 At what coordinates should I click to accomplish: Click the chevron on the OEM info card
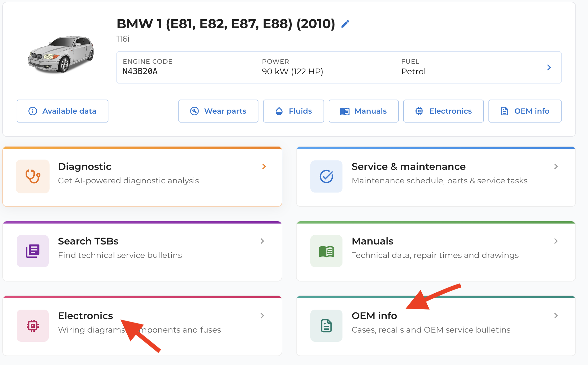tap(556, 316)
